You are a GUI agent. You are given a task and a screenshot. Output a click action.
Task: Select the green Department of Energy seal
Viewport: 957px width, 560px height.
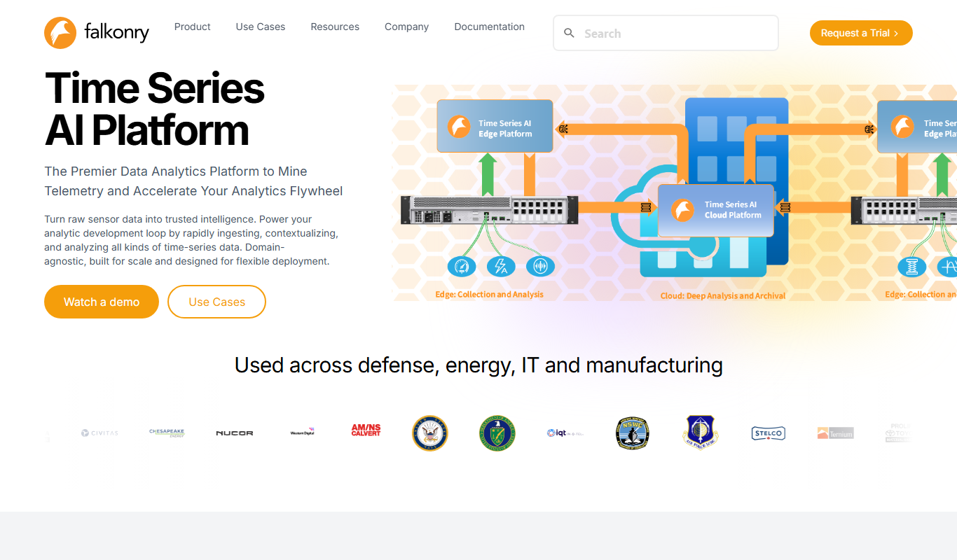(497, 433)
